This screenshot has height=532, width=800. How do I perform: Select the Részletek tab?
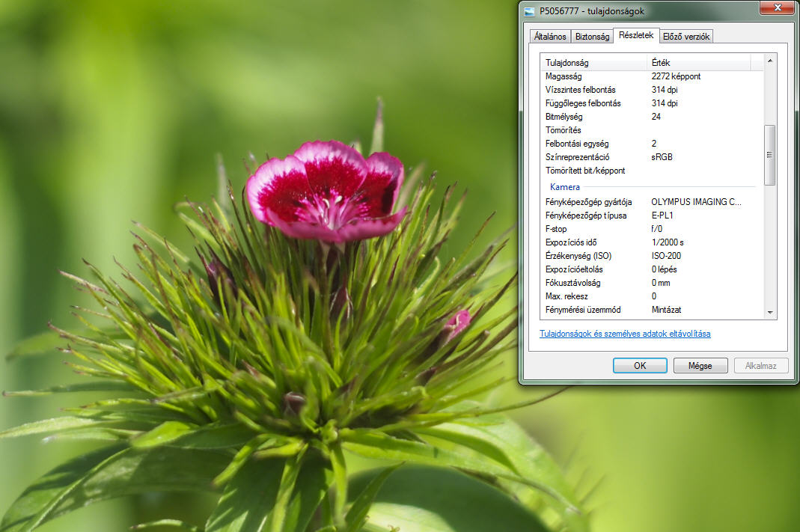(x=636, y=35)
